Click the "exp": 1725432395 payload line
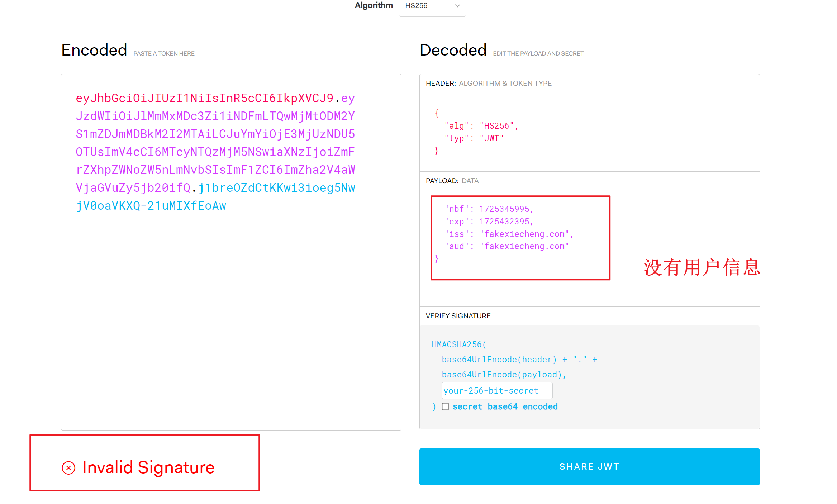Viewport: 837px width, 504px height. point(489,222)
